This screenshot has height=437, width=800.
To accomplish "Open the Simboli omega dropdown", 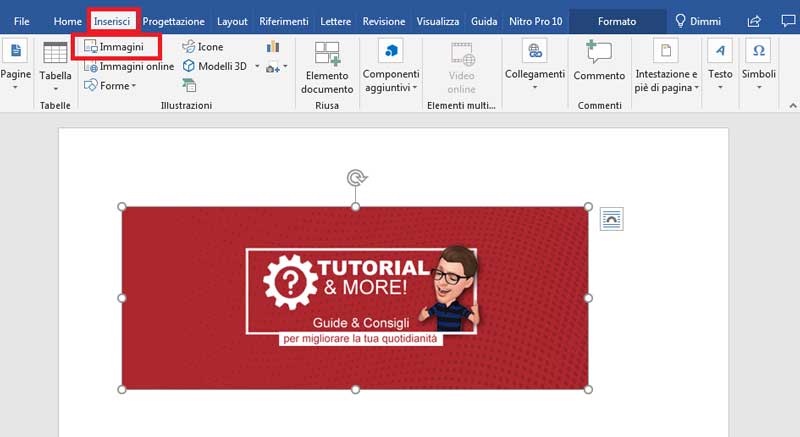I will coord(759,65).
